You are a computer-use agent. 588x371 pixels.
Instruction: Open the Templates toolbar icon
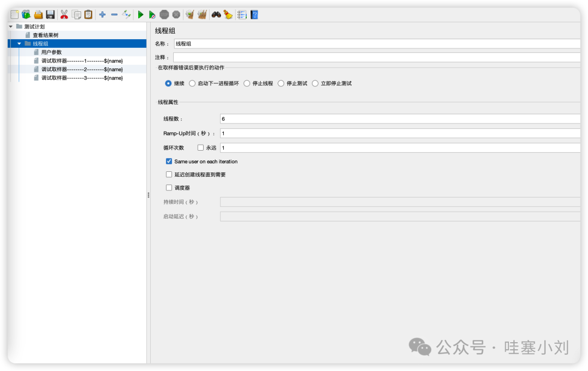(26, 15)
